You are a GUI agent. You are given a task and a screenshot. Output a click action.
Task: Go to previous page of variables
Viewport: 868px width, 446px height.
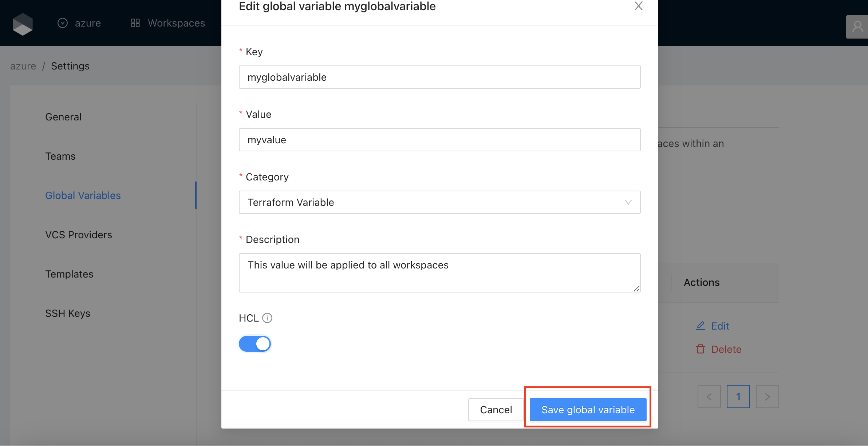(x=709, y=397)
